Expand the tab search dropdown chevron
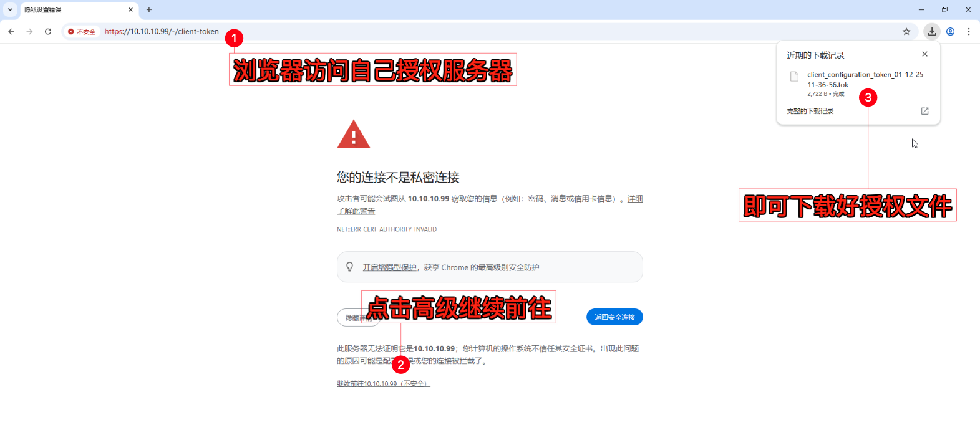 10,10
